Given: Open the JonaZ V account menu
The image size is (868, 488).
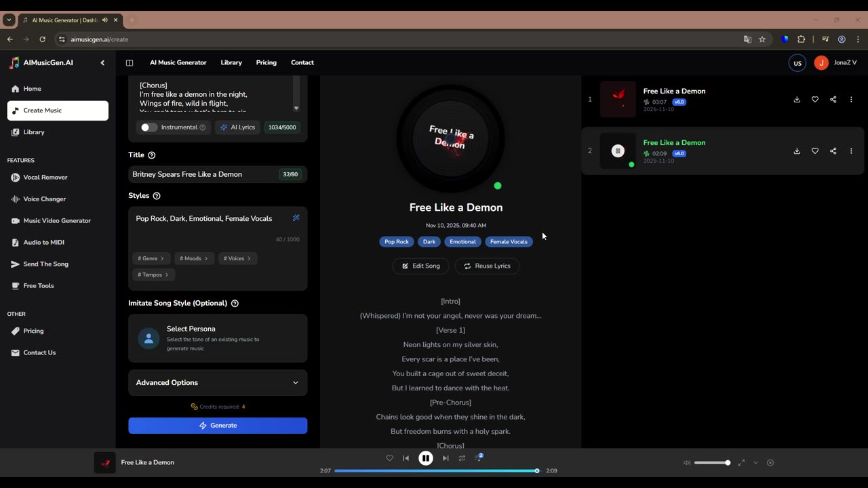Looking at the screenshot, I should click(835, 63).
